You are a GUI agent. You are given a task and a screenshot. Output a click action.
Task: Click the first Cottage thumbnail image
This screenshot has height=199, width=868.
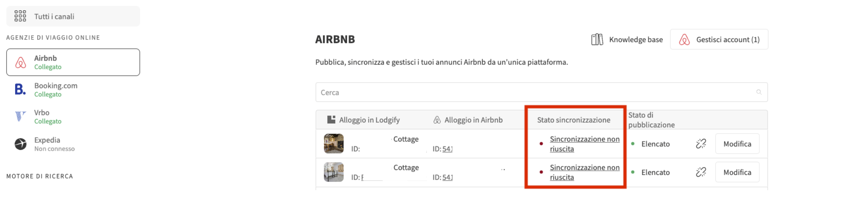click(x=334, y=144)
